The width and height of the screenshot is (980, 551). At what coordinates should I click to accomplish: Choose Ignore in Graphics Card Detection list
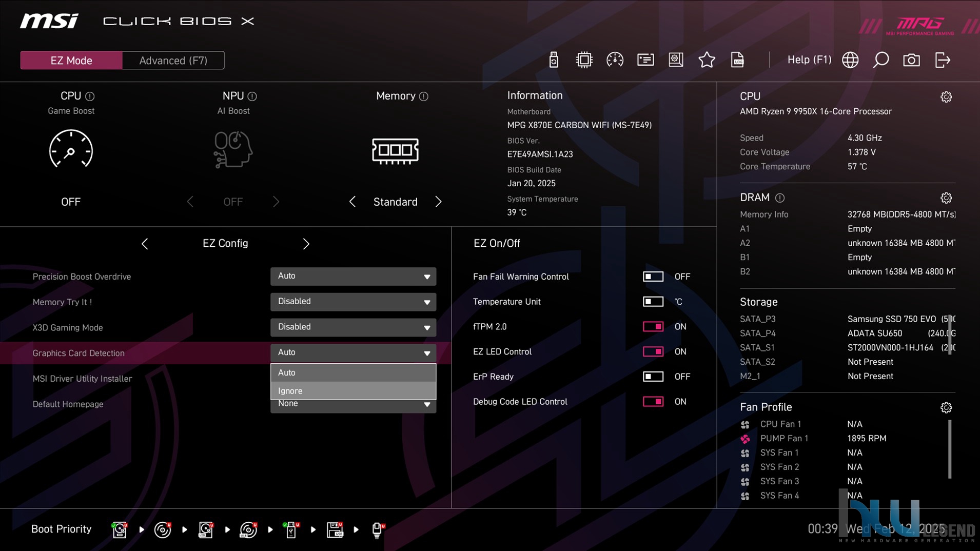(353, 391)
